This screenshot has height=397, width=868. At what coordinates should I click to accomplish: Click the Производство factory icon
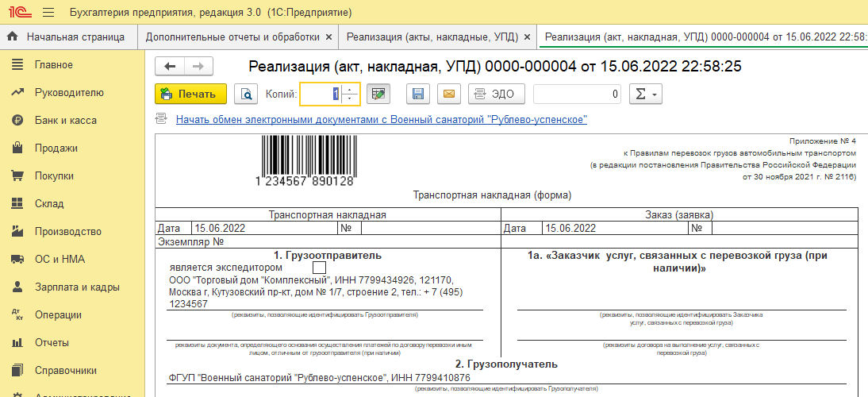[17, 231]
